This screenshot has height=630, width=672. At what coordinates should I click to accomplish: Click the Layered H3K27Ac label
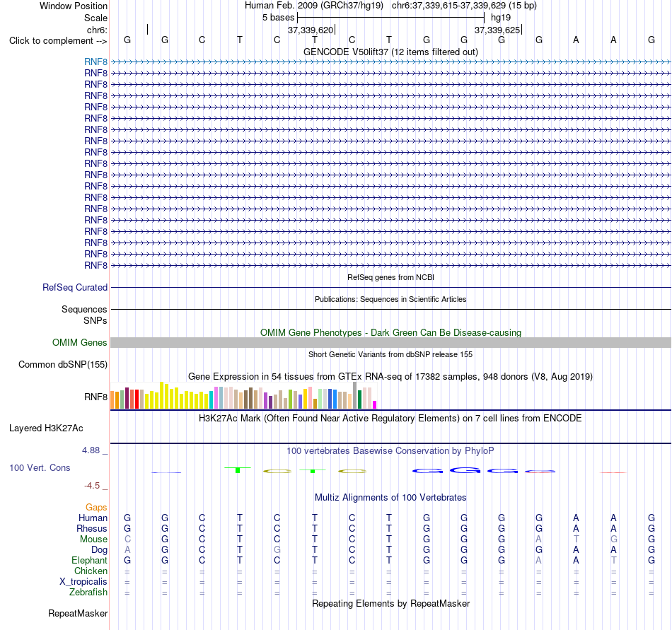[46, 428]
